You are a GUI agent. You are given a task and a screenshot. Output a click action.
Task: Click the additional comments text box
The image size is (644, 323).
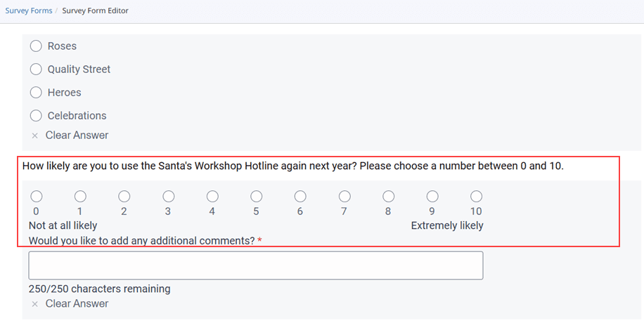click(x=255, y=265)
